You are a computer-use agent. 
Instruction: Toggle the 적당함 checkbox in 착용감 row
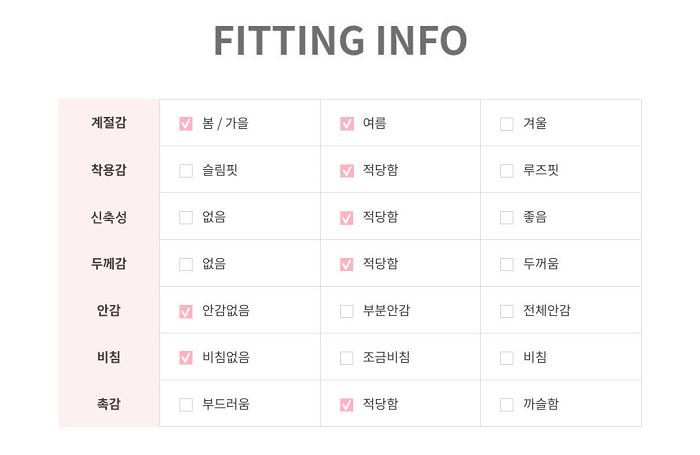pos(346,171)
